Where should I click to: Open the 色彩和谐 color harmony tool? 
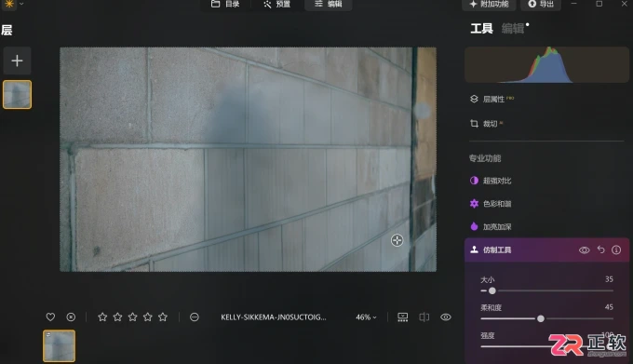click(x=491, y=204)
